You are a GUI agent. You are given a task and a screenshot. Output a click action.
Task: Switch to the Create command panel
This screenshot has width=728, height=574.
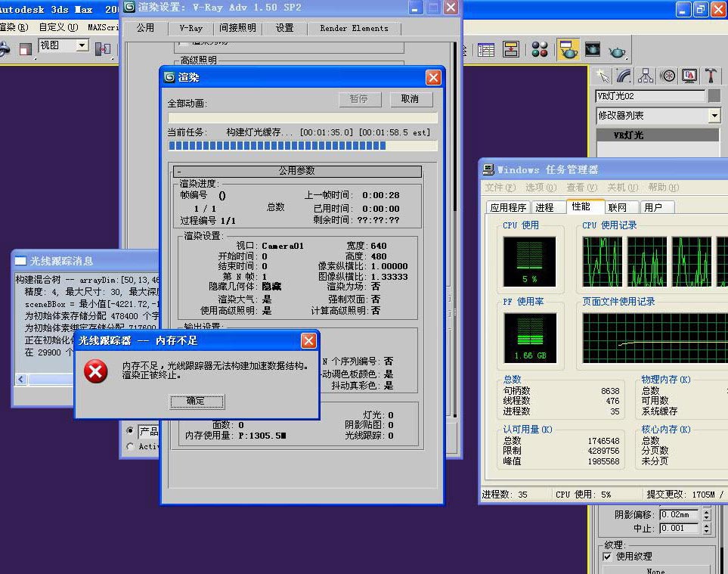coord(603,75)
